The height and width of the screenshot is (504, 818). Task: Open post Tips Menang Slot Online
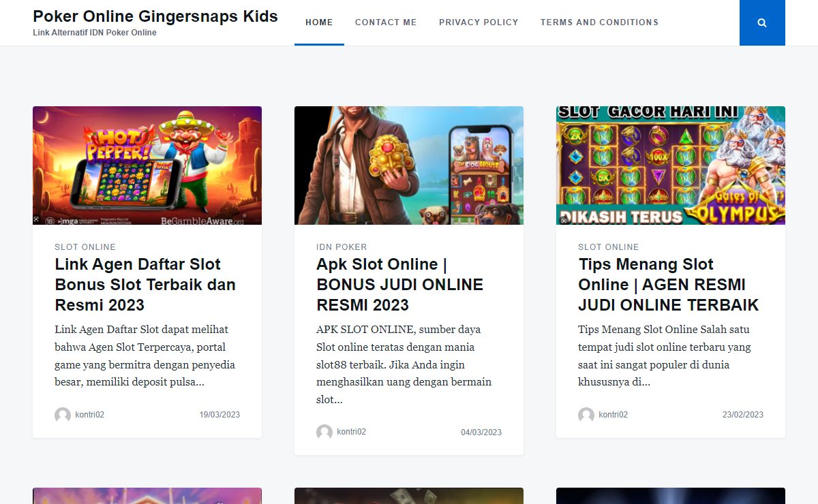[668, 285]
